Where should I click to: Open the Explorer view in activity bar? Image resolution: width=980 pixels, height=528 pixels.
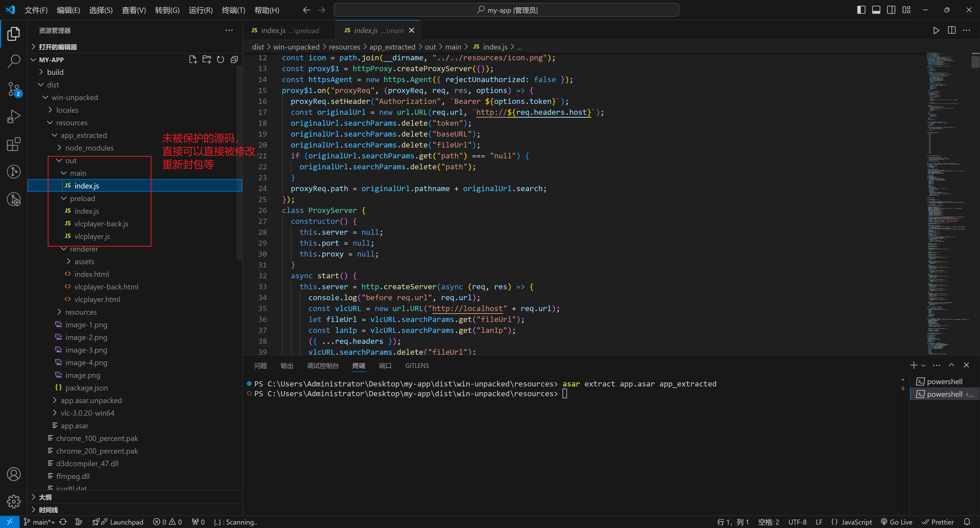click(x=14, y=33)
